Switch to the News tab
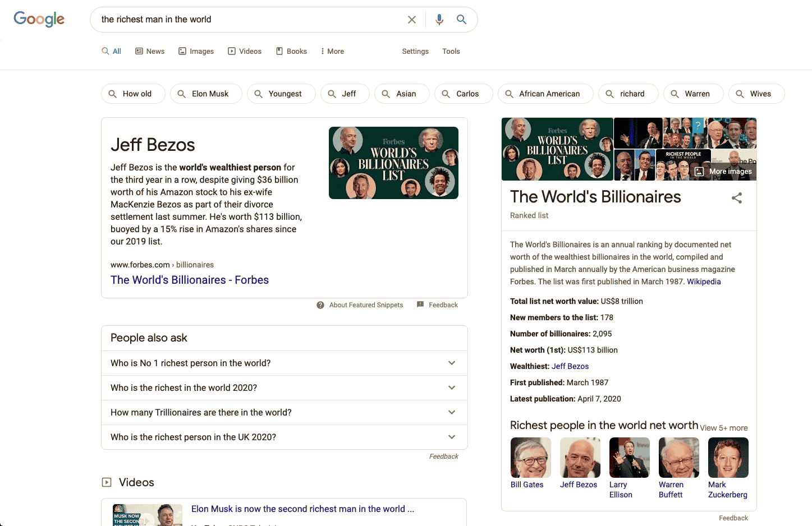Screen dimensions: 812x526 (150, 51)
